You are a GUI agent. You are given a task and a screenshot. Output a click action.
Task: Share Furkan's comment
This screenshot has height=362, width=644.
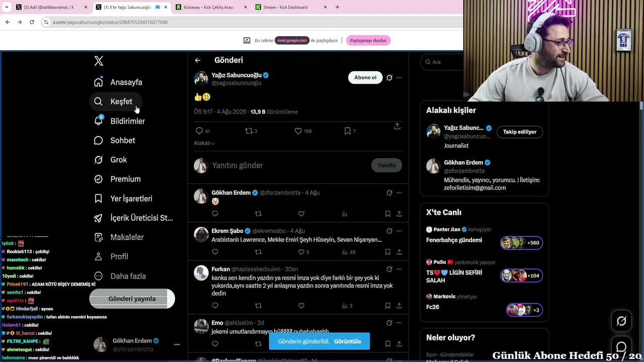pyautogui.click(x=399, y=305)
